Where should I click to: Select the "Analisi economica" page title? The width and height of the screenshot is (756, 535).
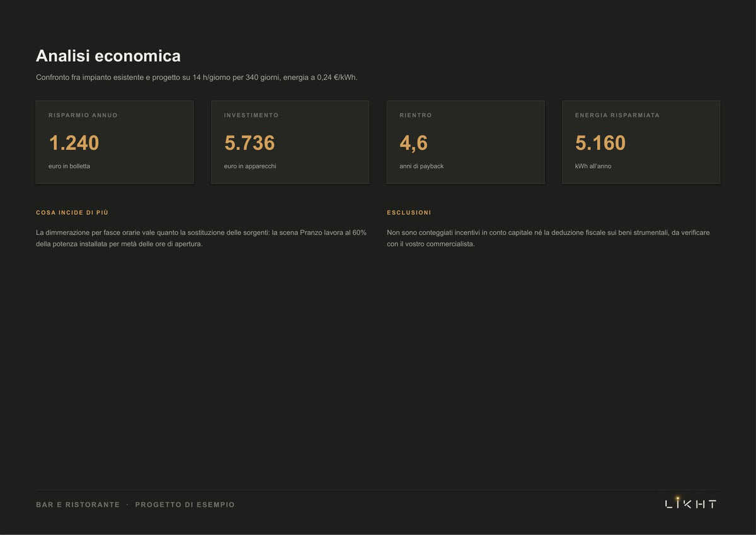click(x=108, y=56)
